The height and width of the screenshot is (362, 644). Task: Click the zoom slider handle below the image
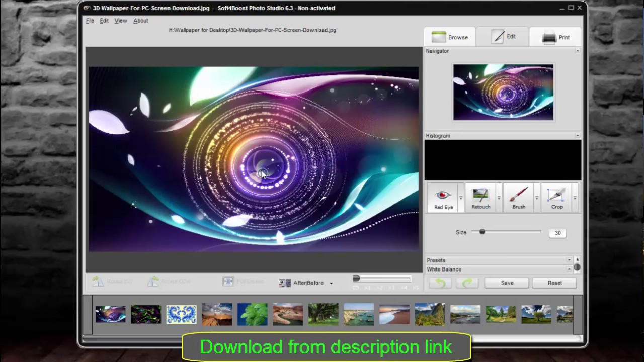point(356,278)
